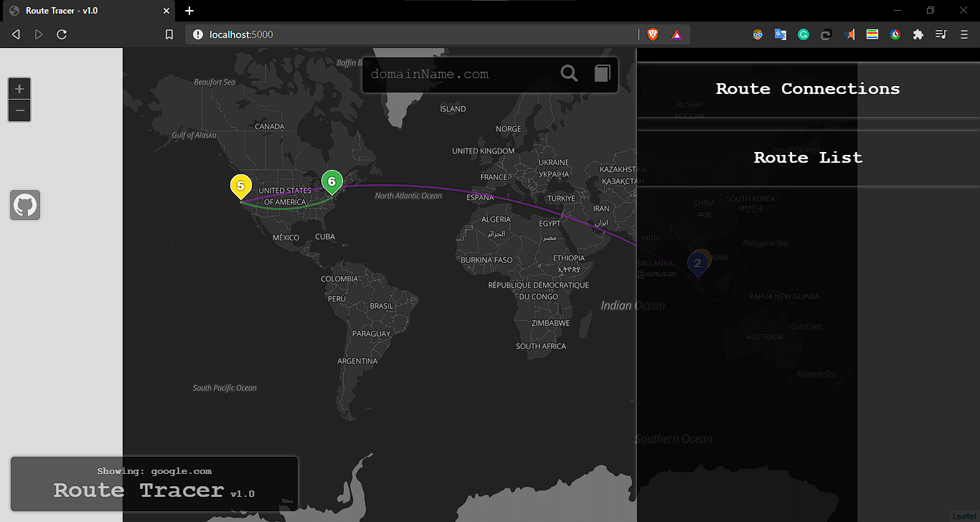This screenshot has width=980, height=522.
Task: Open the browser hamburger main menu
Action: click(964, 34)
